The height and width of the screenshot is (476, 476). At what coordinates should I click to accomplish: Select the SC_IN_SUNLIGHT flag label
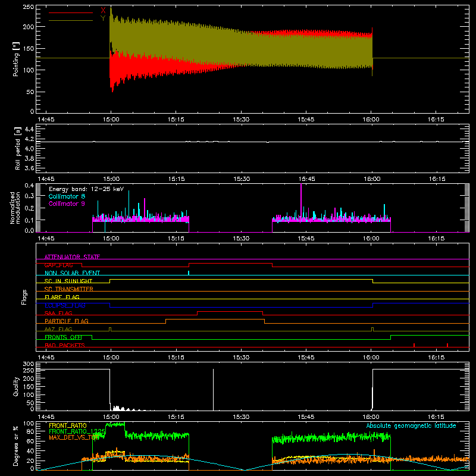pyautogui.click(x=68, y=281)
